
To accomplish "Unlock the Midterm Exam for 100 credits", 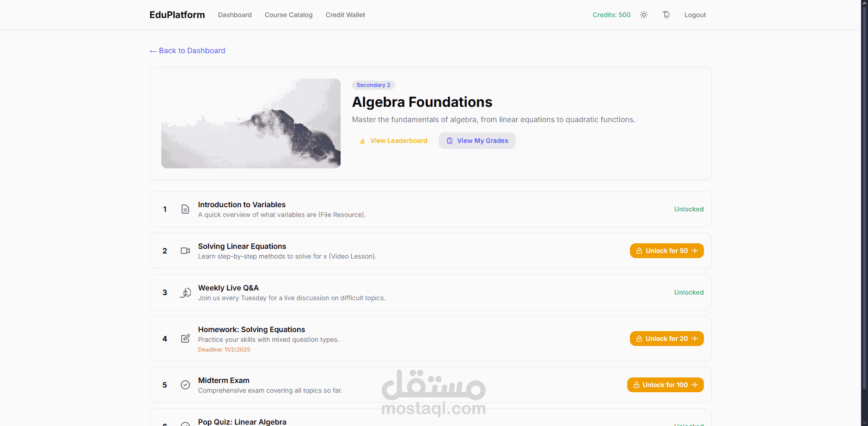I will point(665,385).
